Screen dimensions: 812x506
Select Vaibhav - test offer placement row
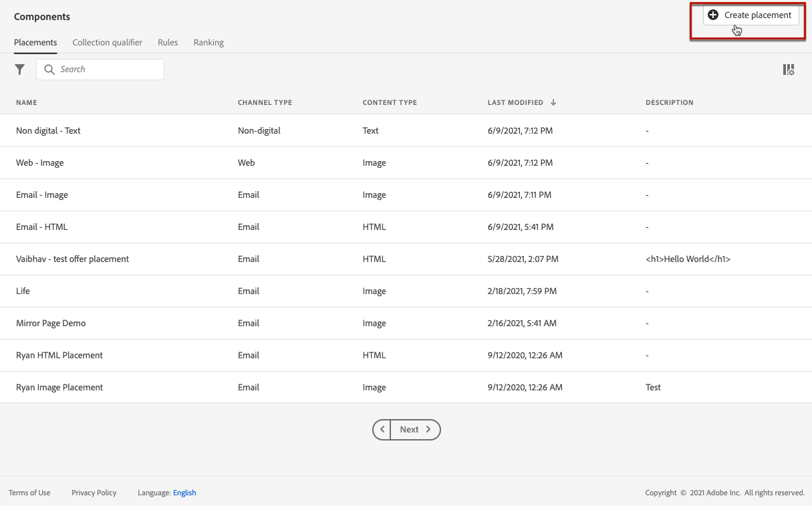(406, 259)
